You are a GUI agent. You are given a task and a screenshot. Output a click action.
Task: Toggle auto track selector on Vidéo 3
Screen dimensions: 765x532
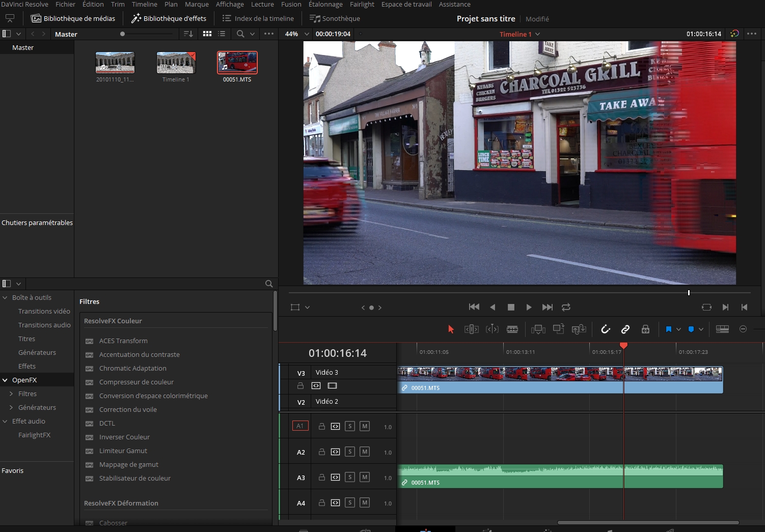click(x=316, y=386)
